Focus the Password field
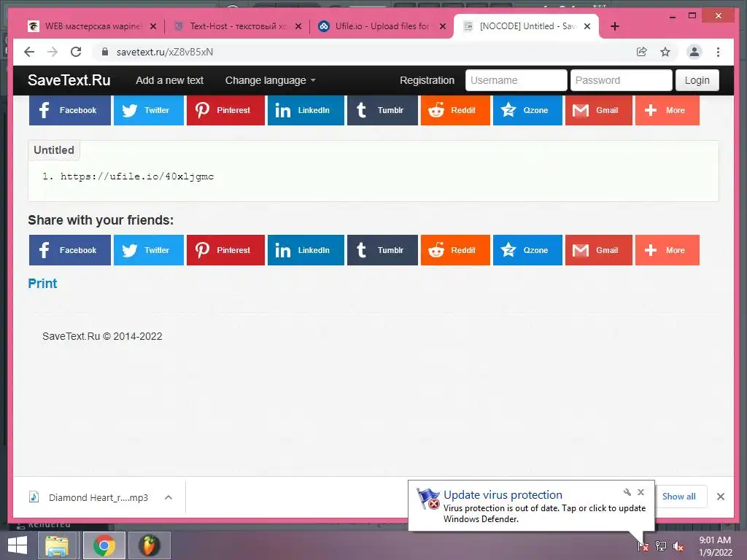This screenshot has height=560, width=747. pos(622,80)
